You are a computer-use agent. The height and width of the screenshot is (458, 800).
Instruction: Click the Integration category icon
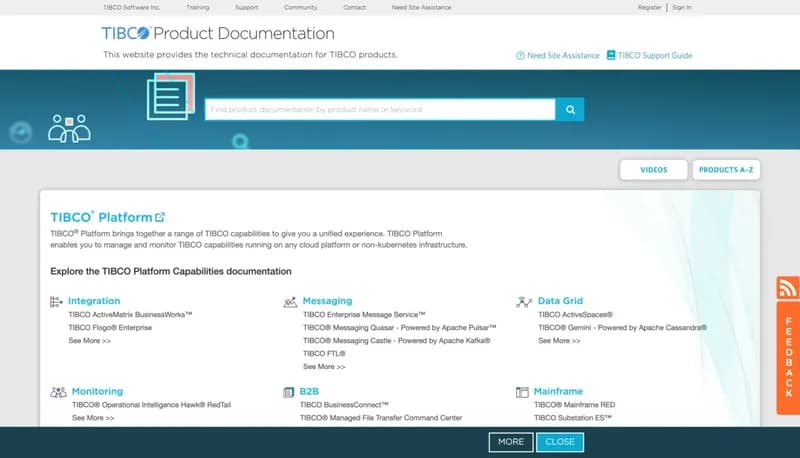pos(56,301)
